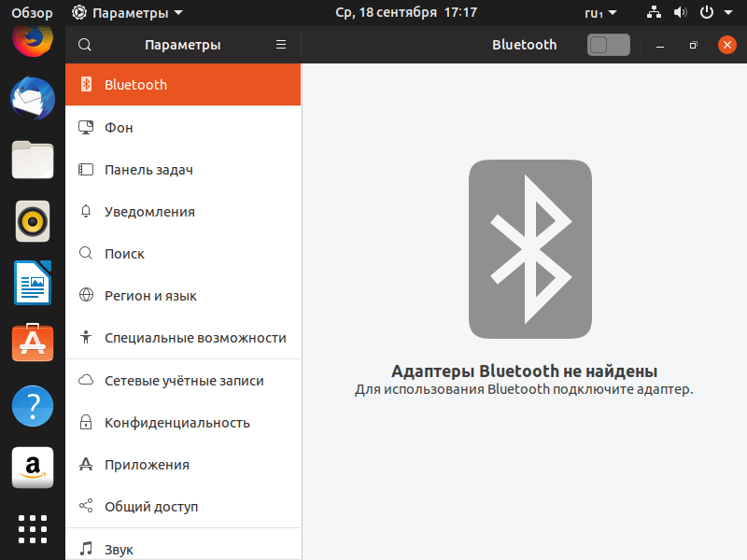The height and width of the screenshot is (560, 747).
Task: Toggle the Bluetooth switch in the header
Action: (x=609, y=45)
